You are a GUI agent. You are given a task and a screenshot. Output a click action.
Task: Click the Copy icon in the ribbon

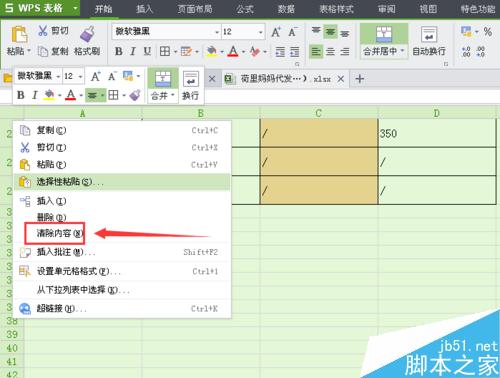[x=43, y=51]
